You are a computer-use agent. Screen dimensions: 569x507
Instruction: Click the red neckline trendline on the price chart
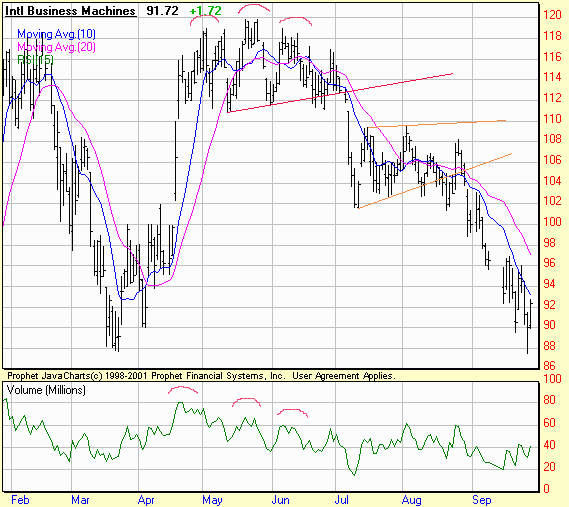340,93
